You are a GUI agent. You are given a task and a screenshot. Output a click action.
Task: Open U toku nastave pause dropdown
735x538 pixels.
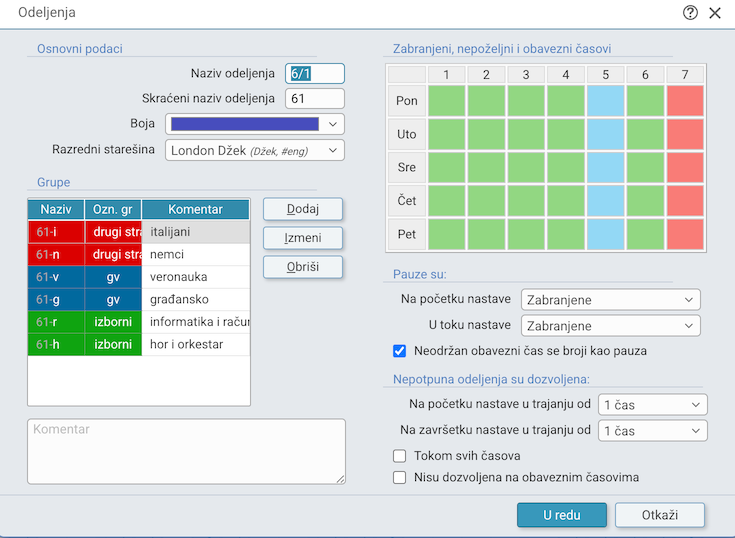[611, 326]
